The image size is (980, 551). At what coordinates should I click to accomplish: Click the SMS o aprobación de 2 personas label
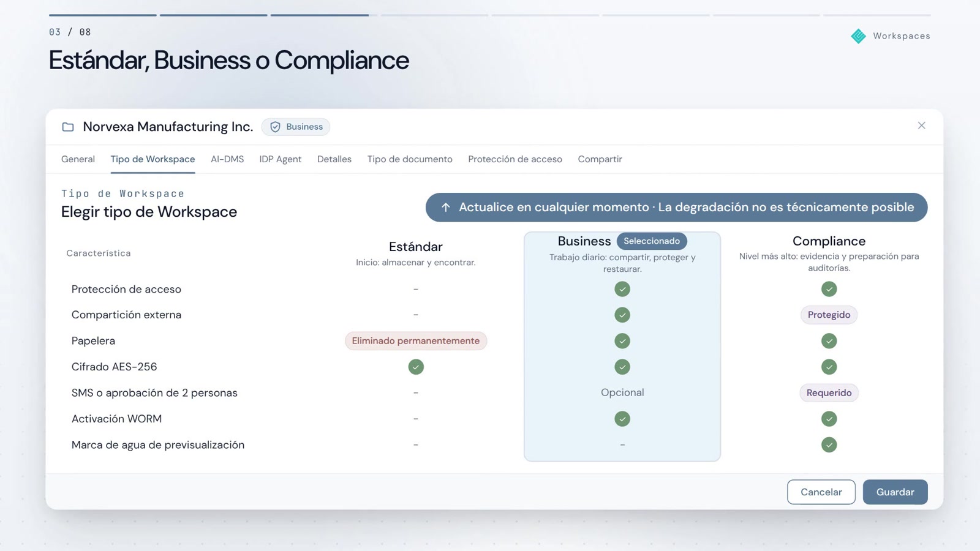(x=154, y=393)
